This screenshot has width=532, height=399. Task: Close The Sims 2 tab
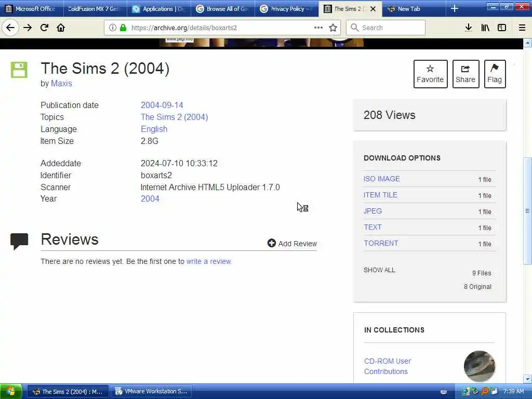(x=373, y=9)
